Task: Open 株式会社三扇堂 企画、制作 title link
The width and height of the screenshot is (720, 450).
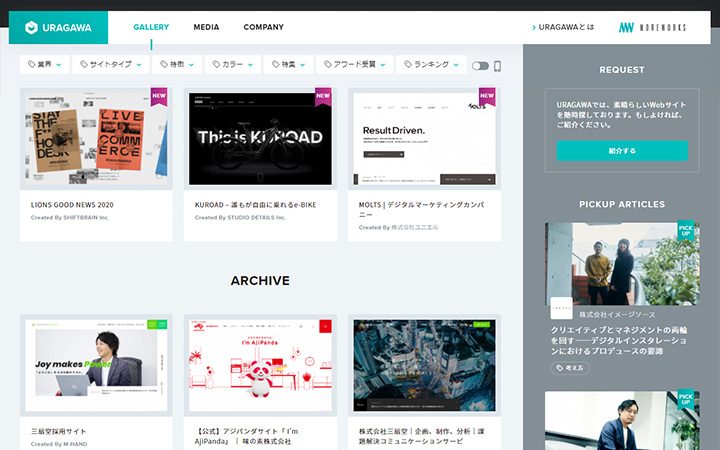Action: 422,436
